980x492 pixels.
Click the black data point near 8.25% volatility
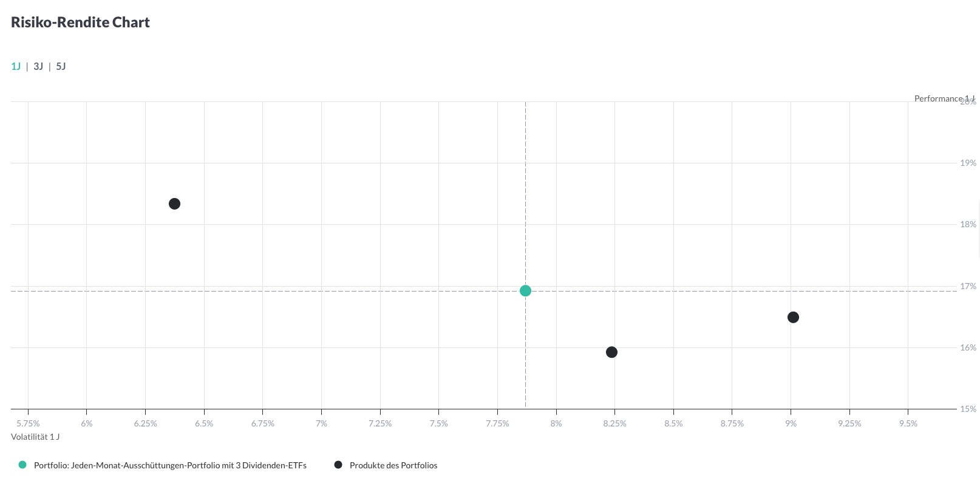point(611,352)
